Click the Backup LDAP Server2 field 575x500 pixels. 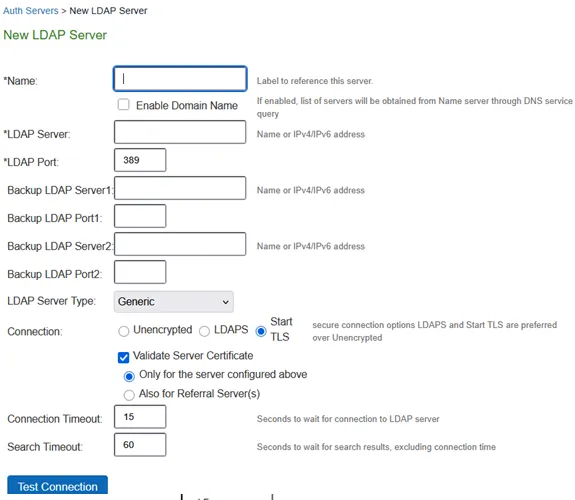(180, 244)
